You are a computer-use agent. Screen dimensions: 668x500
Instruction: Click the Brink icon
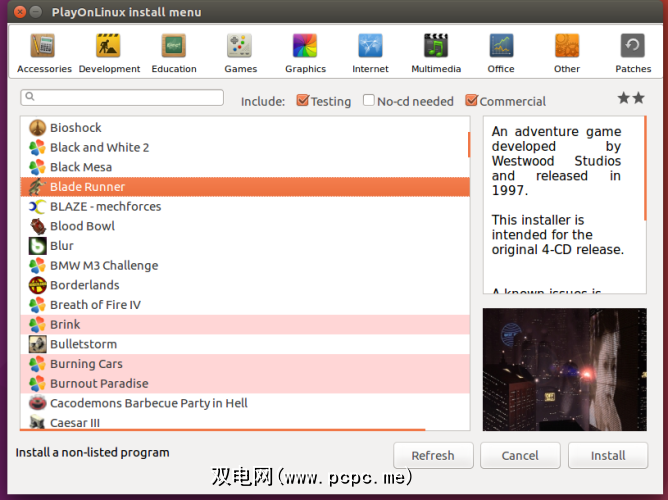tap(37, 325)
